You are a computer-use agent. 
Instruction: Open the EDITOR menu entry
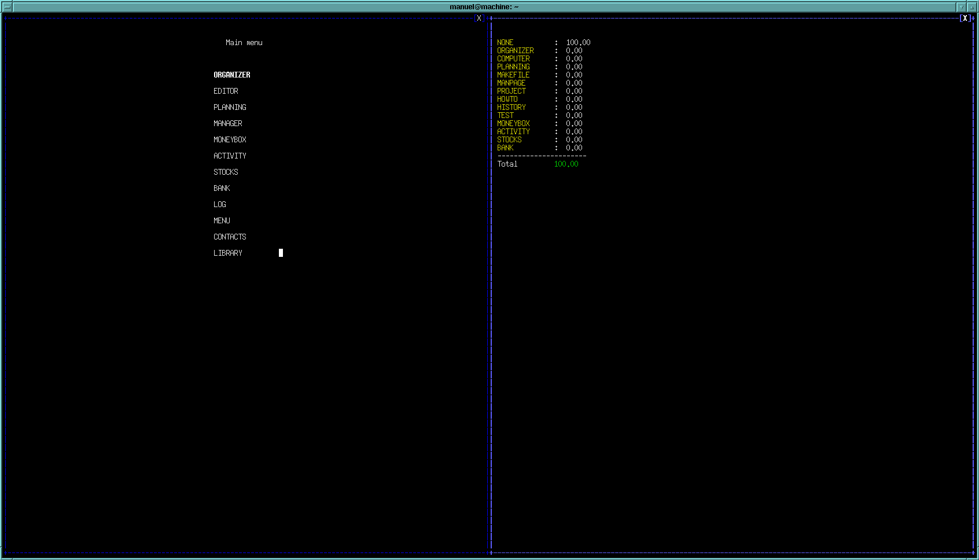pyautogui.click(x=226, y=91)
